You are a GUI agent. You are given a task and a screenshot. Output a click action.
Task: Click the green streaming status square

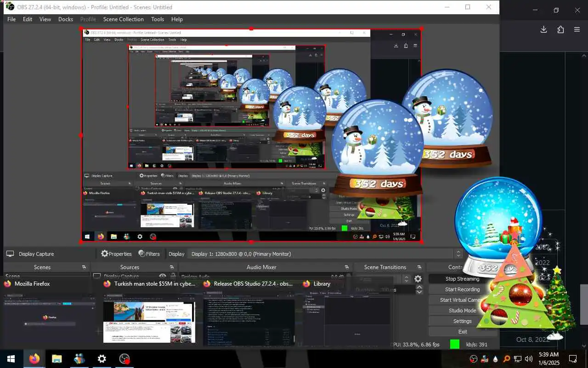point(455,344)
